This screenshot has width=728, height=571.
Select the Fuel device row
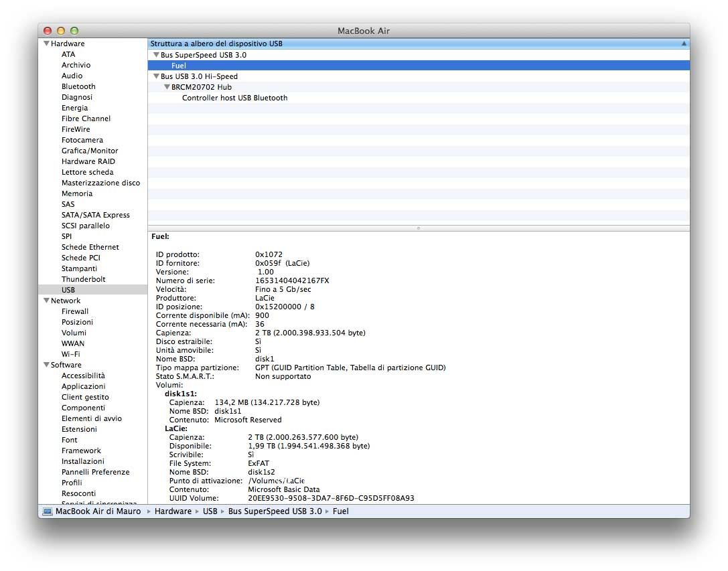(x=179, y=66)
